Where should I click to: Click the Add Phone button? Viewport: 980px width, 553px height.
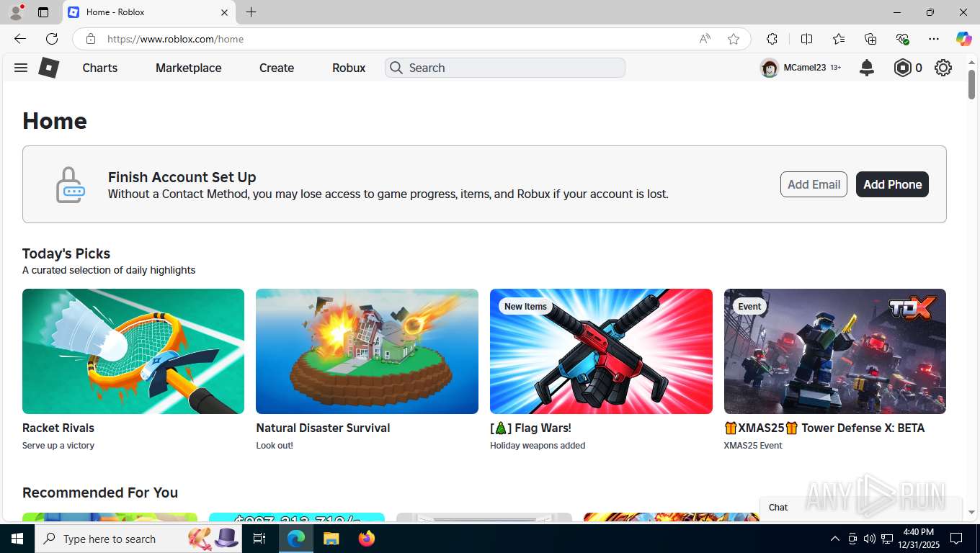pyautogui.click(x=892, y=184)
